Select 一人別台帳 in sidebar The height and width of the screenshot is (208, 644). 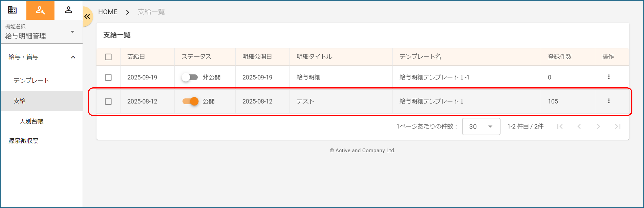pos(28,121)
